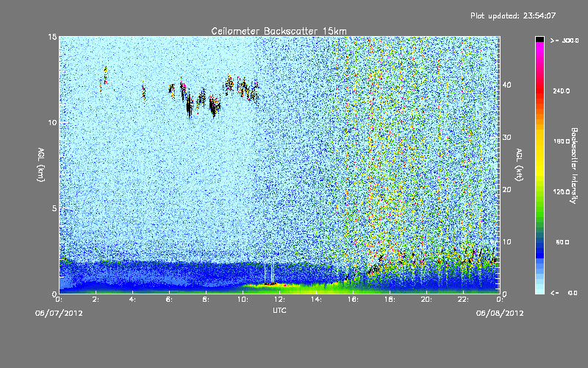Click the "UTC" time axis label
Screen dimensions: 588x368
tap(279, 311)
